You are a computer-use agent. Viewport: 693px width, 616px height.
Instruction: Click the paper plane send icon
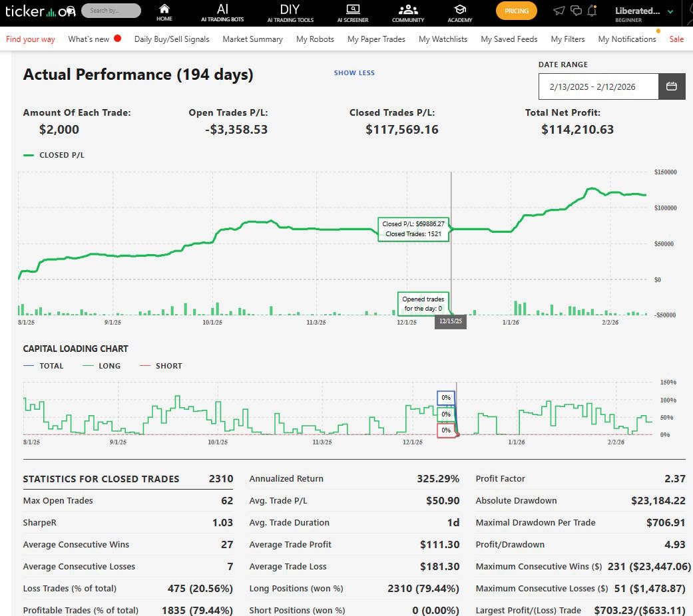tap(559, 11)
